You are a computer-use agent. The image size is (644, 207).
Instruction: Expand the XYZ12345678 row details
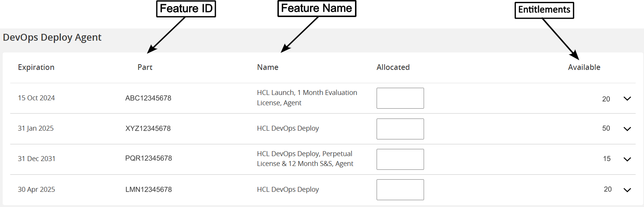coord(627,129)
